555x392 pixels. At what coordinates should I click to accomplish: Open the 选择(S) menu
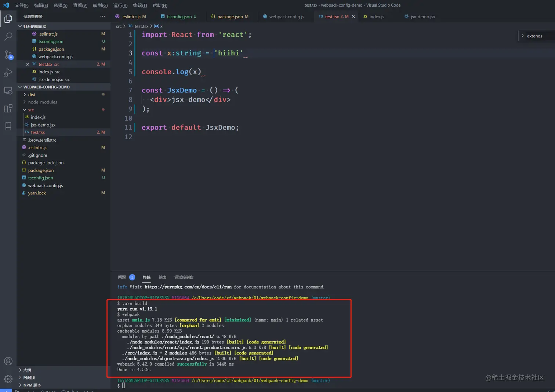coord(60,6)
